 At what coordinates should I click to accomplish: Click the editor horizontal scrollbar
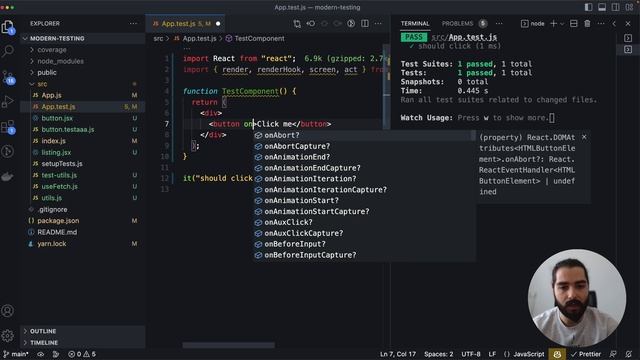229,345
